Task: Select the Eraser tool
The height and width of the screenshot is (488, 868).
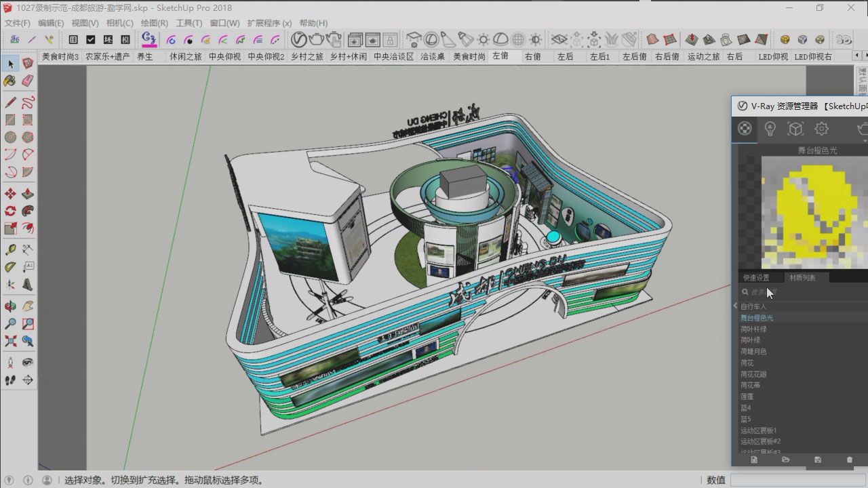Action: [x=28, y=81]
